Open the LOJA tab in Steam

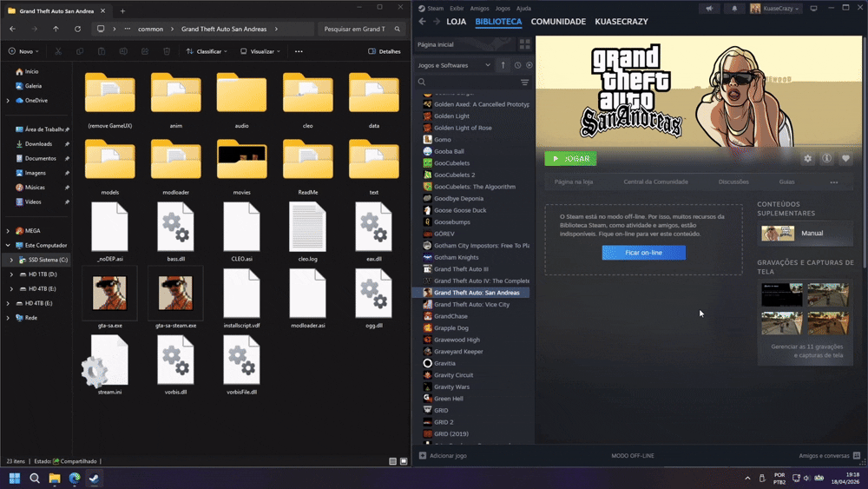point(456,22)
